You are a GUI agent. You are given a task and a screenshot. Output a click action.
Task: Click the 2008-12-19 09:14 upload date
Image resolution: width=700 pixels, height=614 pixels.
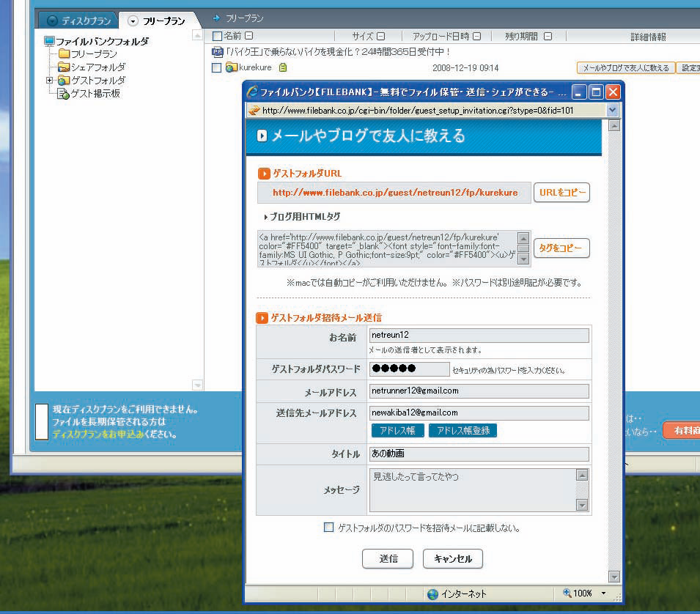[465, 68]
